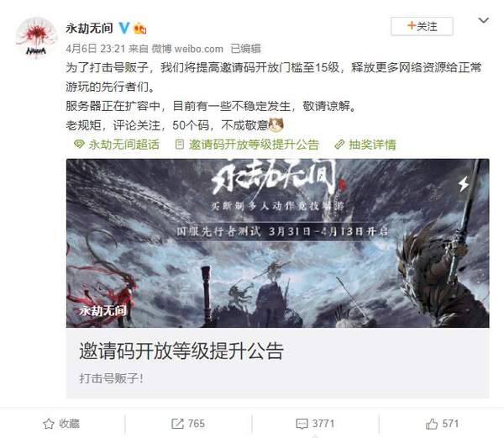Click the lightning bolt icon on the banner
Image resolution: width=504 pixels, height=438 pixels.
pos(463,184)
